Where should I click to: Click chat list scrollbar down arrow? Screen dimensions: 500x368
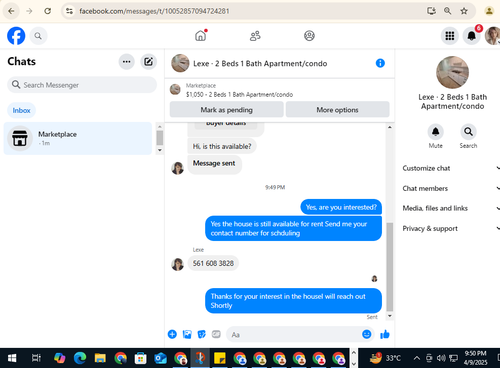pyautogui.click(x=160, y=150)
